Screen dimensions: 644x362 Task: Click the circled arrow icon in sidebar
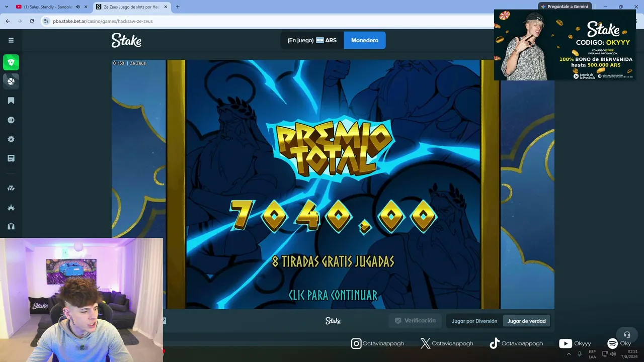pos(11,120)
